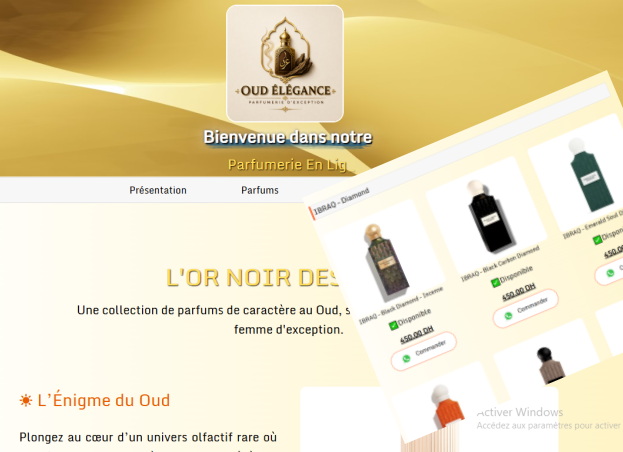Click the Parfumerie En Lig subtitle

(288, 165)
